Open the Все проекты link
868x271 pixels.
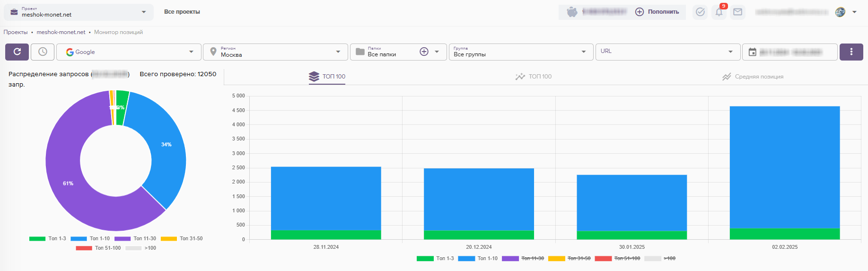[x=182, y=12]
